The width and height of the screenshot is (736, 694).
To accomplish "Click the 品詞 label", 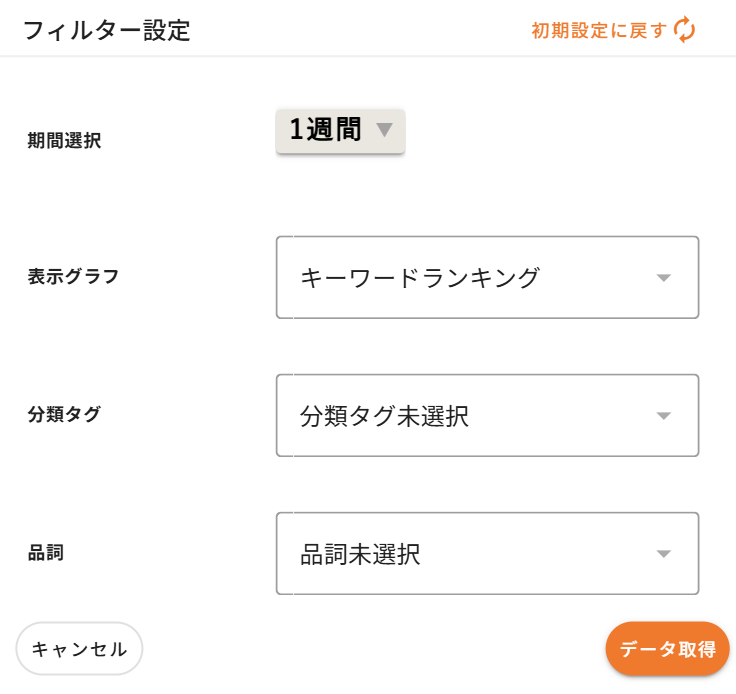I will tap(46, 552).
